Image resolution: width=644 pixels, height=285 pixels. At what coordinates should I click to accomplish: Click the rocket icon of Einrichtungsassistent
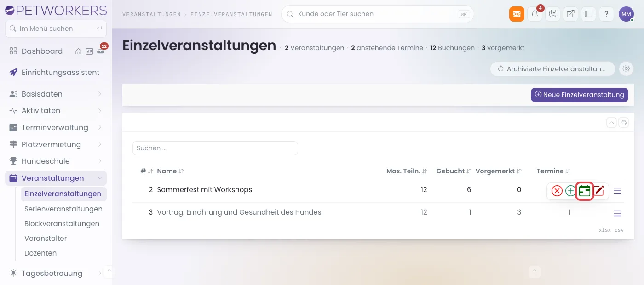13,72
